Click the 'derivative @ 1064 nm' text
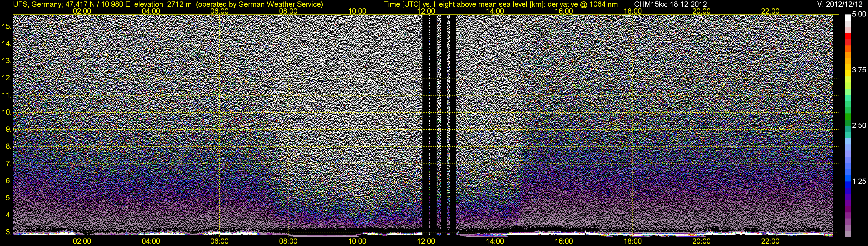The height and width of the screenshot is (246, 868). (583, 4)
